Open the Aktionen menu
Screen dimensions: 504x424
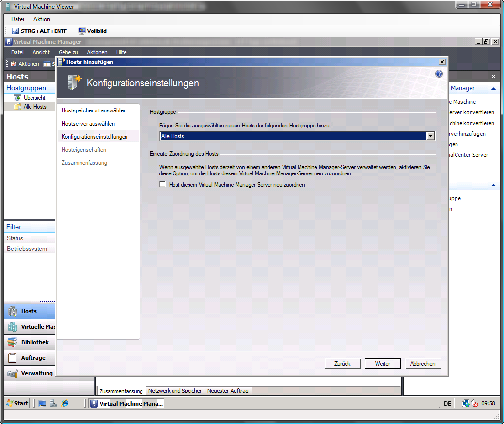pos(97,52)
